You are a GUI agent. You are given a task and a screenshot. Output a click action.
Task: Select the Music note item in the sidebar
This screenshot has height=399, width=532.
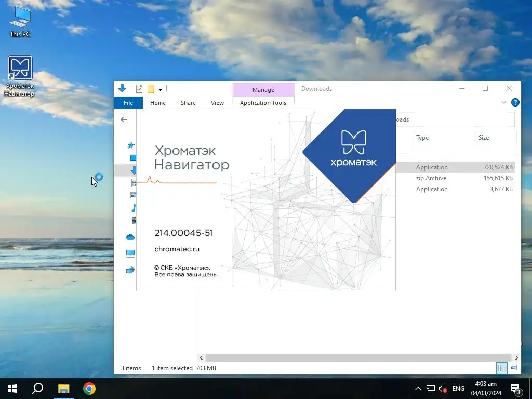pos(134,208)
